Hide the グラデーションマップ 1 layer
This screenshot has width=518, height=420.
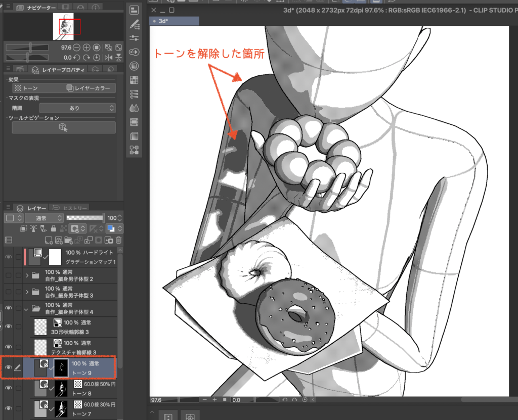8,257
